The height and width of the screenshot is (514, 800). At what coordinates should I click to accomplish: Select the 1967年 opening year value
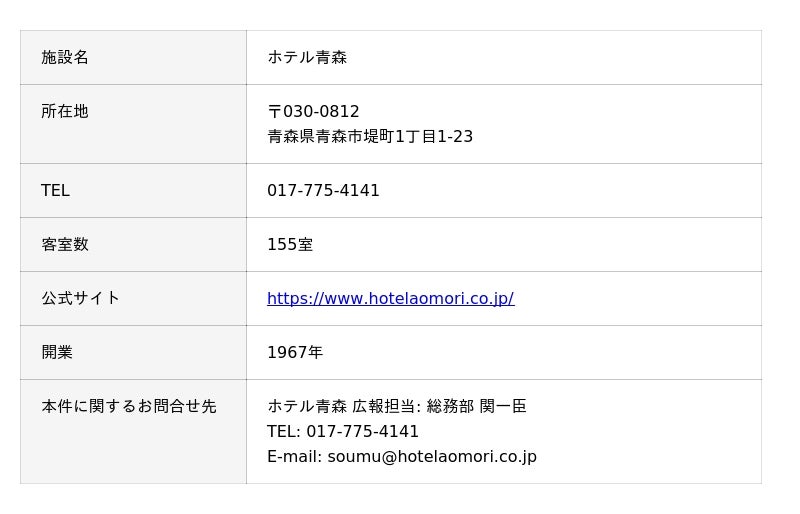tap(295, 352)
